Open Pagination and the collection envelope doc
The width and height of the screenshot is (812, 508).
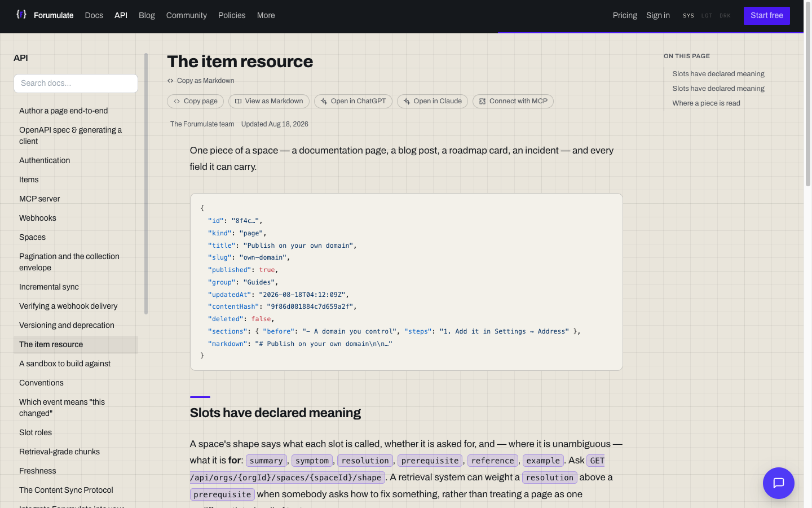[x=76, y=262]
